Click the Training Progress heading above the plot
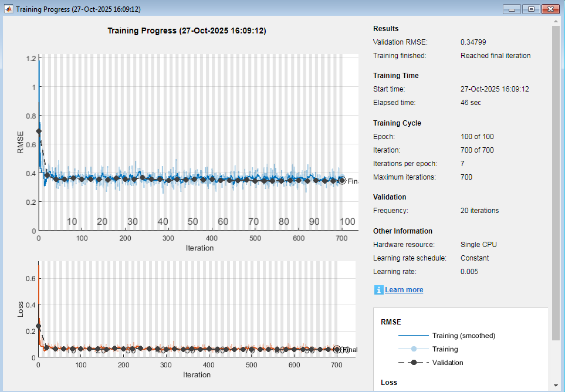The image size is (565, 392). click(x=187, y=31)
